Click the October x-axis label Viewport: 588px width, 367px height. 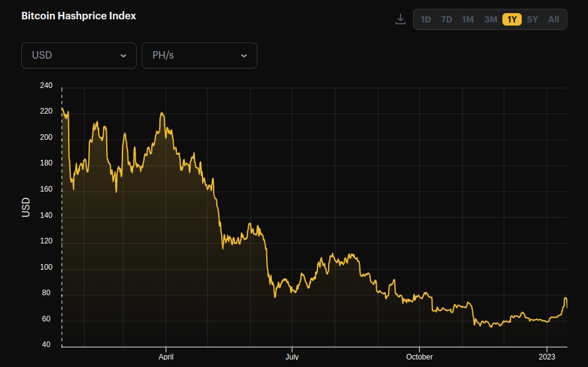(x=419, y=357)
